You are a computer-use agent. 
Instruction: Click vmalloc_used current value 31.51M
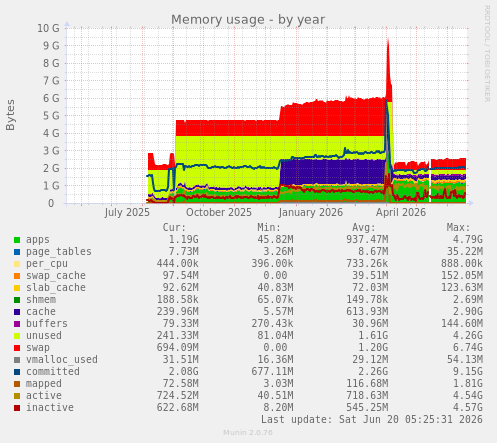(x=180, y=360)
